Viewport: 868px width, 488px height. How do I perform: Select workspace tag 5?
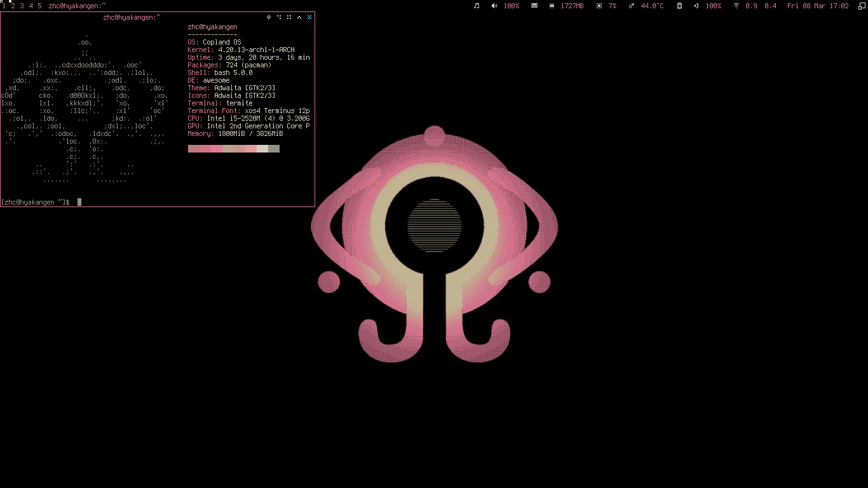pyautogui.click(x=39, y=6)
